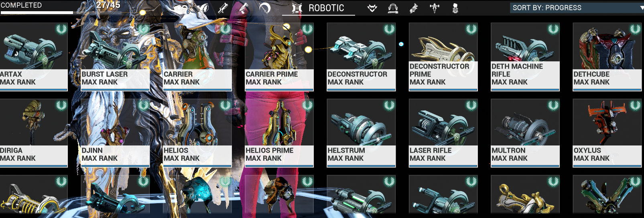Select the arch-gun category icon
This screenshot has width=644, height=218.
coord(414,8)
